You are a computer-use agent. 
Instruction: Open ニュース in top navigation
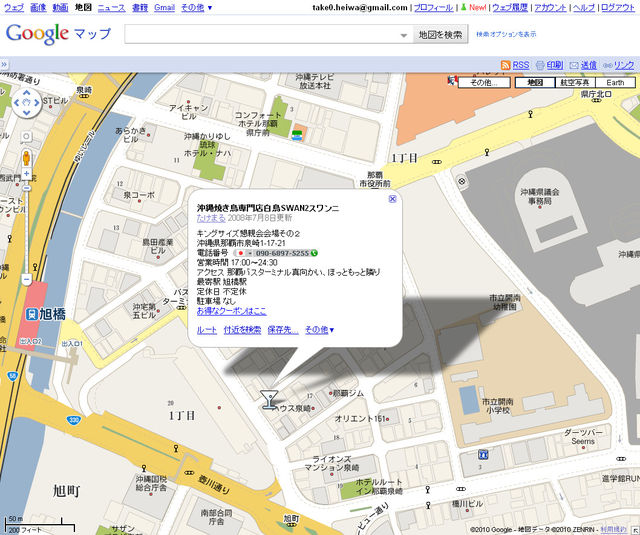pos(111,7)
